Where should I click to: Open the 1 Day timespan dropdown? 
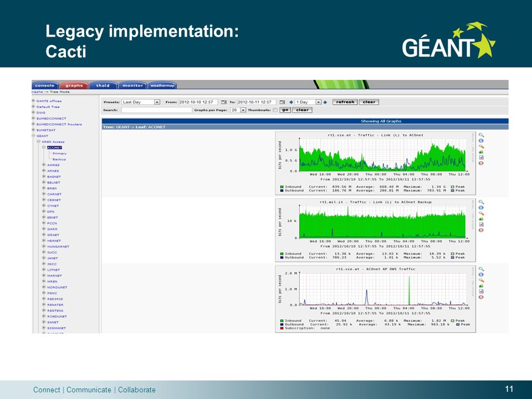point(308,102)
